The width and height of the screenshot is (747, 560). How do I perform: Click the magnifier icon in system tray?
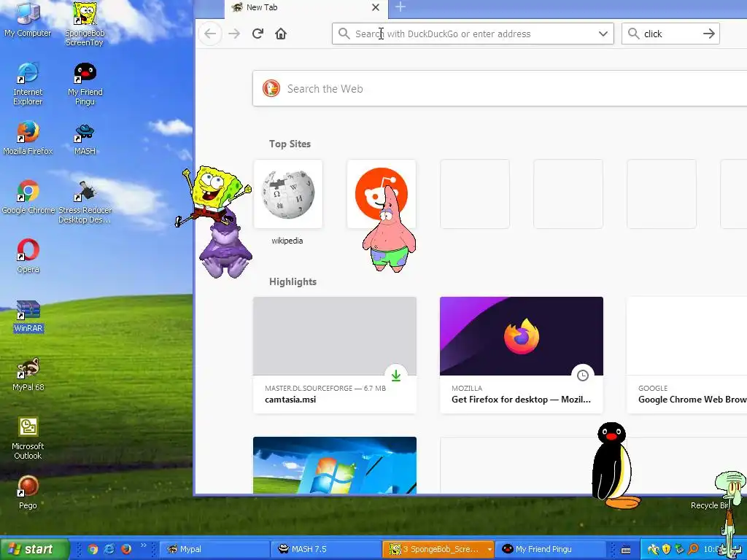(x=693, y=549)
